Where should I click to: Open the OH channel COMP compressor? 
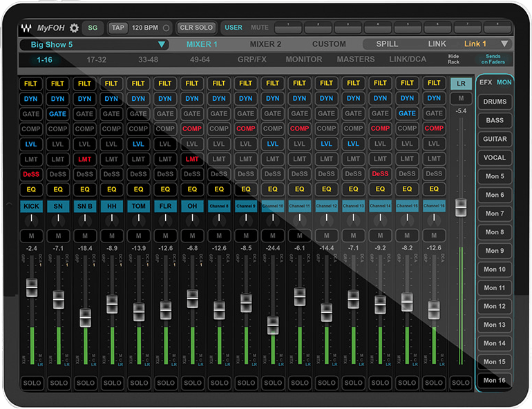(x=192, y=129)
